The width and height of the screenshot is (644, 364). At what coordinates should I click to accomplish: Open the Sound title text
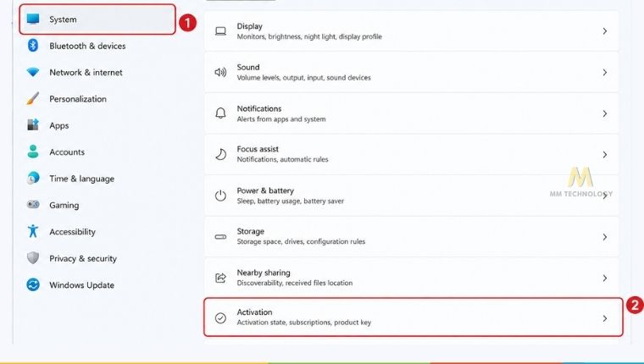[x=248, y=67]
